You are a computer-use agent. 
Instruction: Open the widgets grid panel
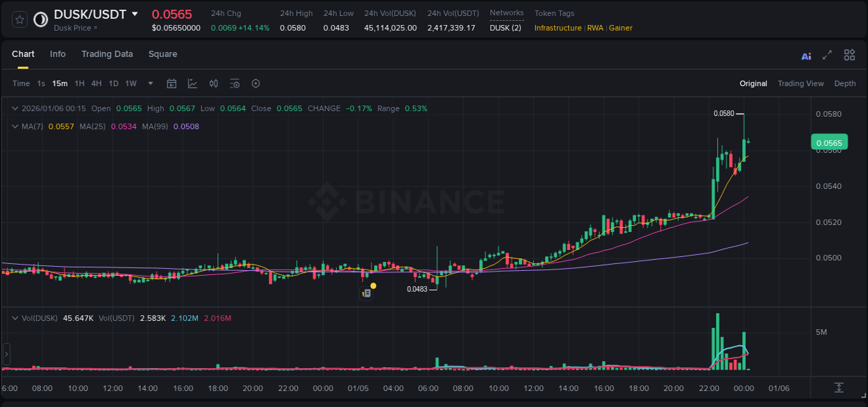point(849,55)
